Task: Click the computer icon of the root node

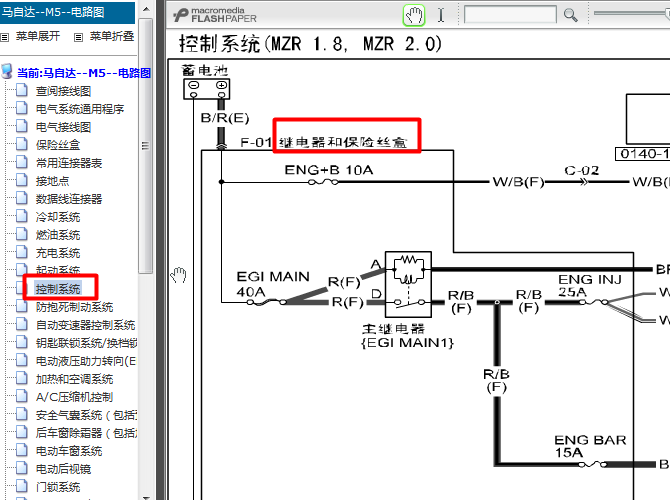Action: tap(6, 72)
